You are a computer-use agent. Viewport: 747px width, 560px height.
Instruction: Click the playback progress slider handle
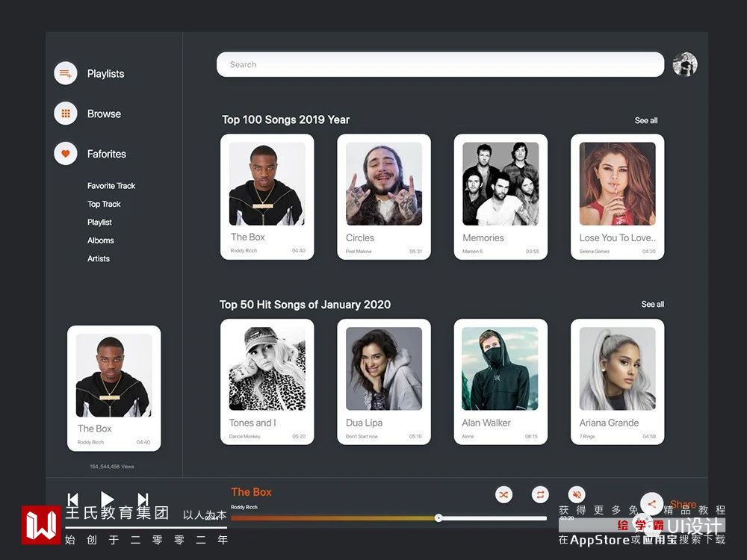tap(438, 518)
